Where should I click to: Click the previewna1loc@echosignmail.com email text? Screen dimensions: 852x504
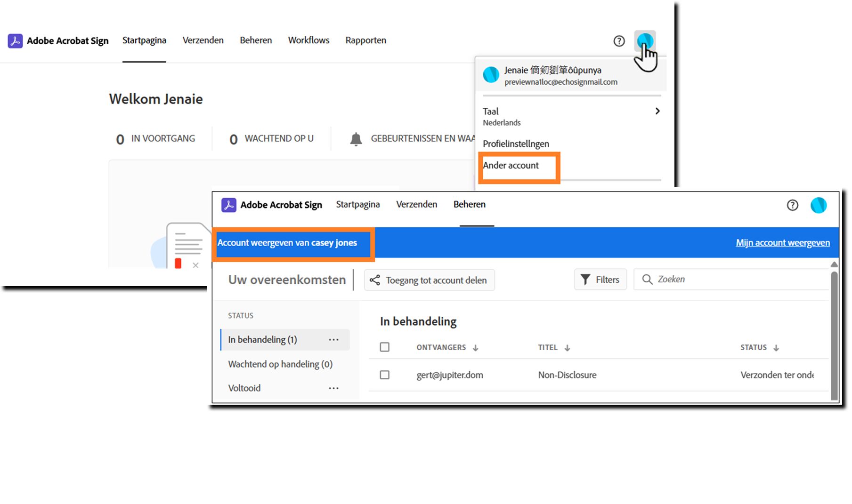coord(561,82)
